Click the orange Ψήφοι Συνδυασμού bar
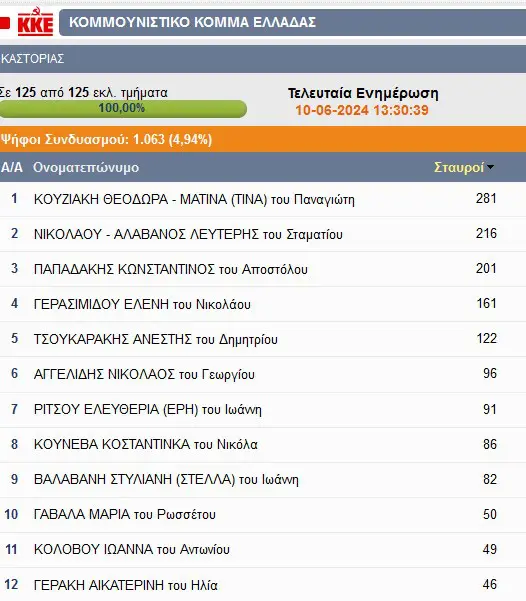Image resolution: width=526 pixels, height=601 pixels. 263,139
